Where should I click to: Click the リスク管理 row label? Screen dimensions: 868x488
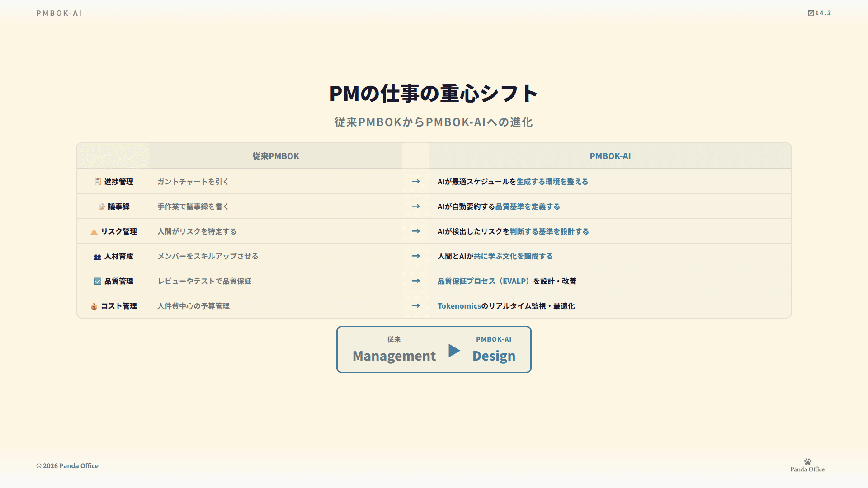pyautogui.click(x=119, y=231)
